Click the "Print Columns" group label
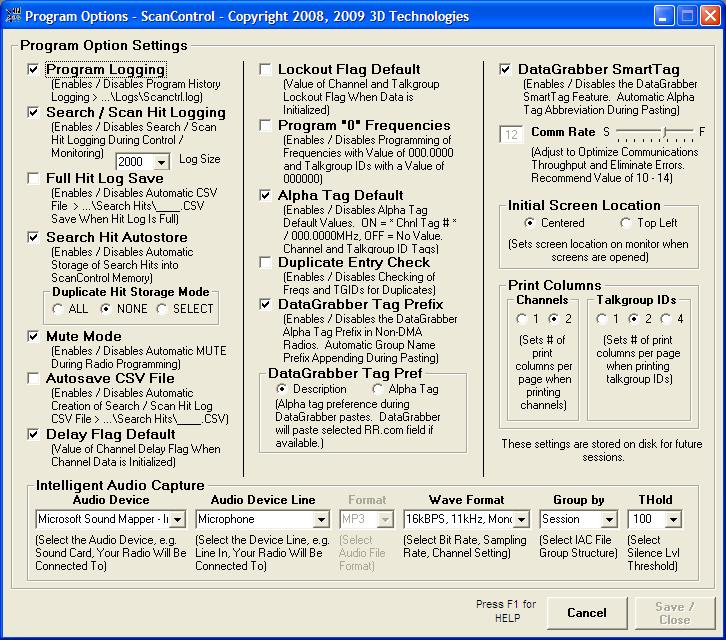The width and height of the screenshot is (726, 640). 555,285
